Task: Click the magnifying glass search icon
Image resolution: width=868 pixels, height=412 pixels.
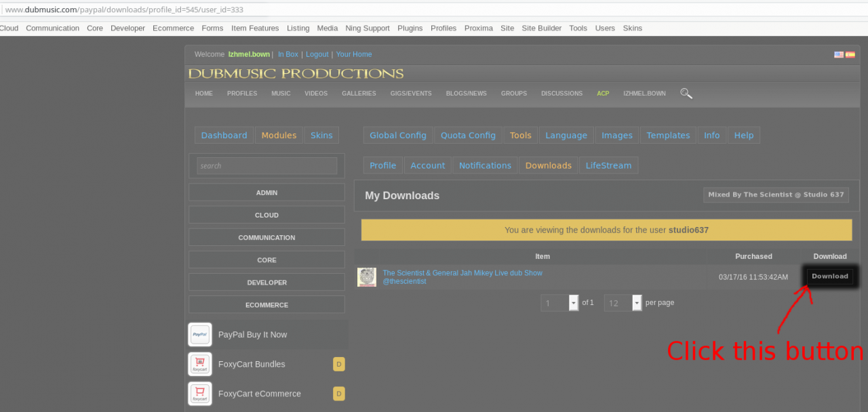Action: (x=686, y=94)
